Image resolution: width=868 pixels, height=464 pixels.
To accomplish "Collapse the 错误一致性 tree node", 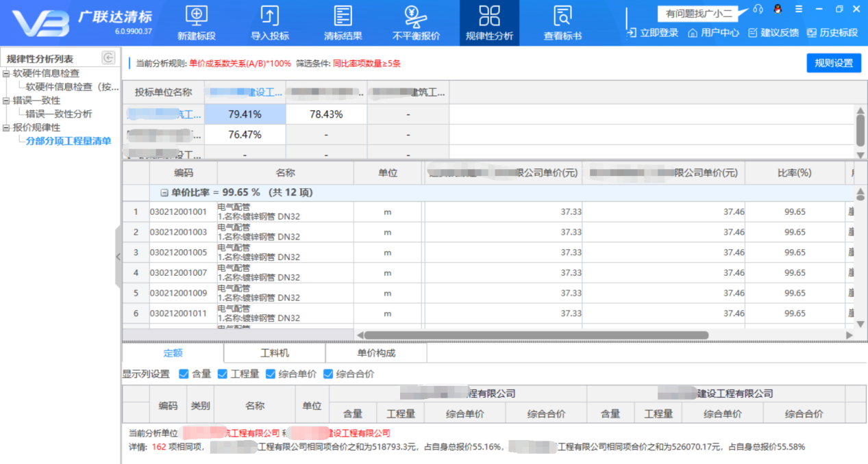I will [x=6, y=101].
